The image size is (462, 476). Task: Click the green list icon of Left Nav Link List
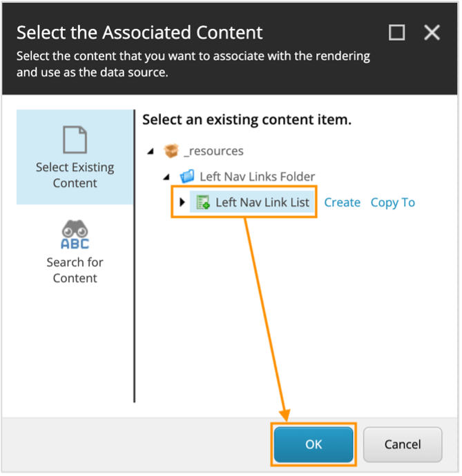click(202, 202)
